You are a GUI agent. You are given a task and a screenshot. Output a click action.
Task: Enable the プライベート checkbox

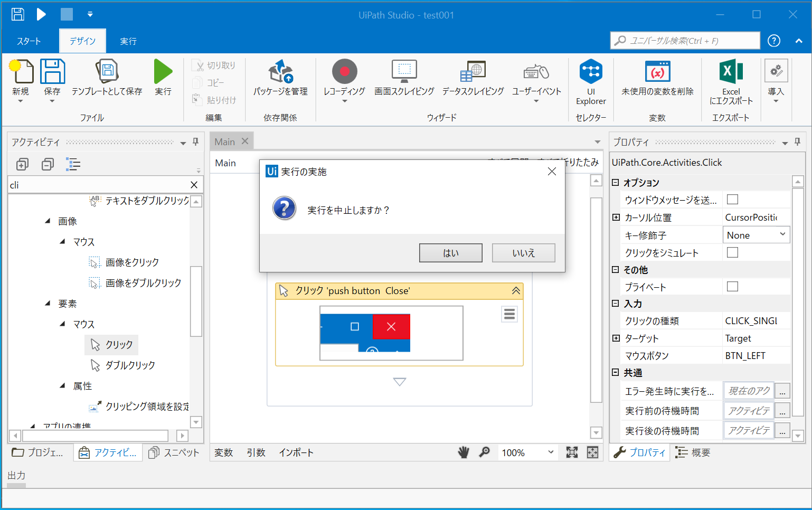point(732,286)
